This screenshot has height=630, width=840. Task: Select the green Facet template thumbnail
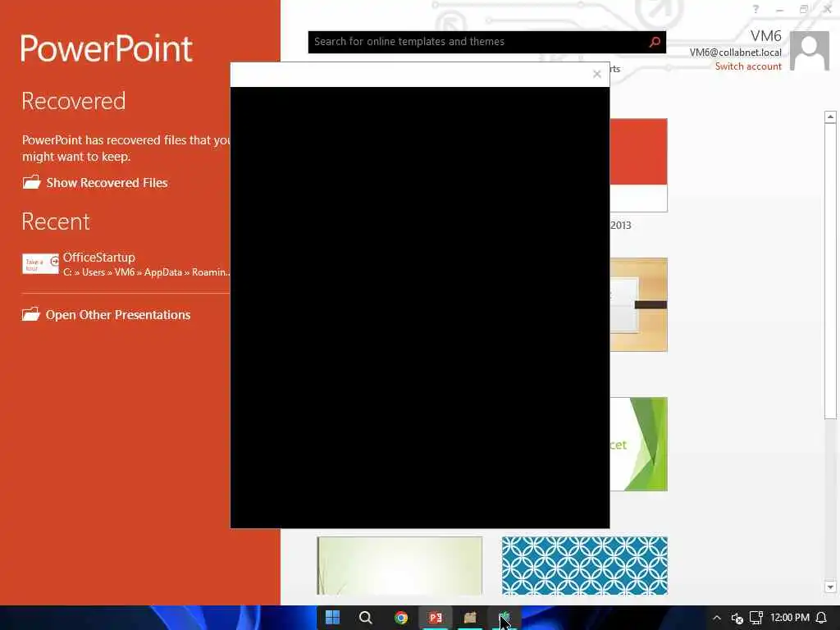(x=638, y=444)
